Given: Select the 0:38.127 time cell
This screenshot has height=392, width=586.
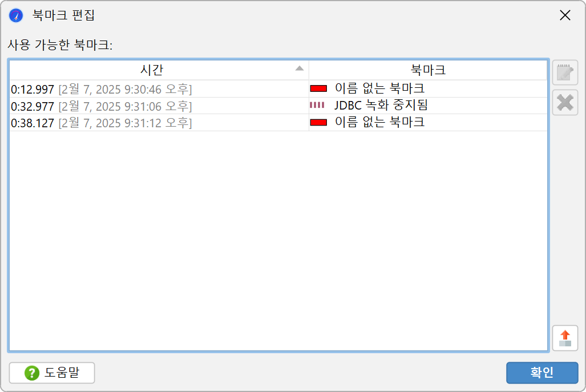Looking at the screenshot, I should pos(159,123).
